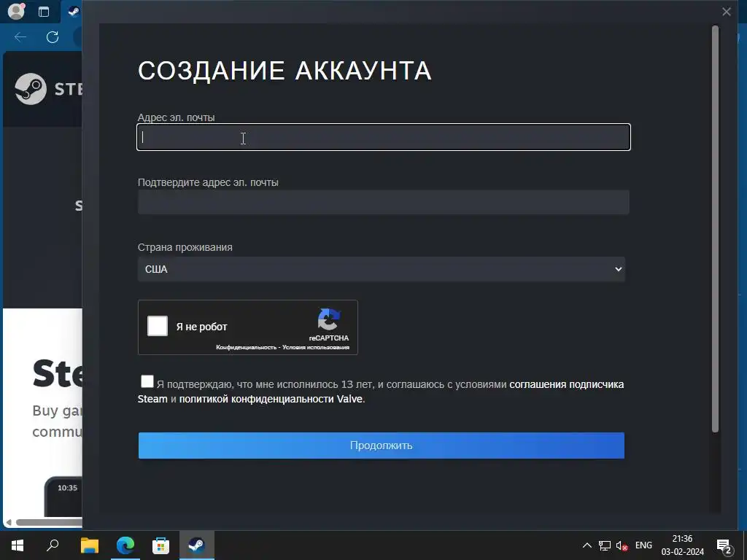747x560 pixels.
Task: Open the browser tab actions icon
Action: pos(44,12)
